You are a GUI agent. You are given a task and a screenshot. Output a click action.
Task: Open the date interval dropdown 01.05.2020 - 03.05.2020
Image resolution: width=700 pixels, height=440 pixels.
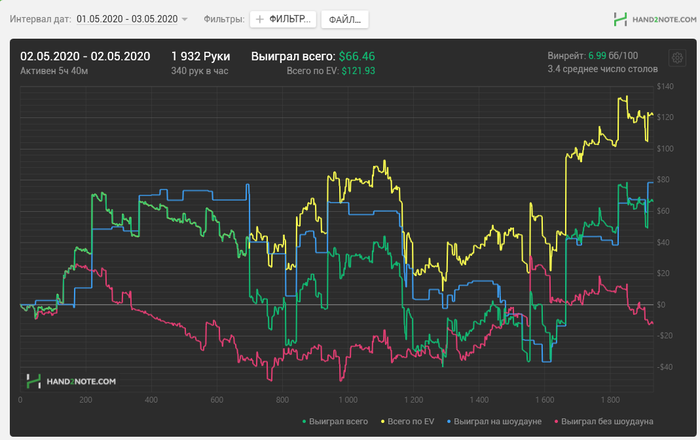tap(127, 19)
